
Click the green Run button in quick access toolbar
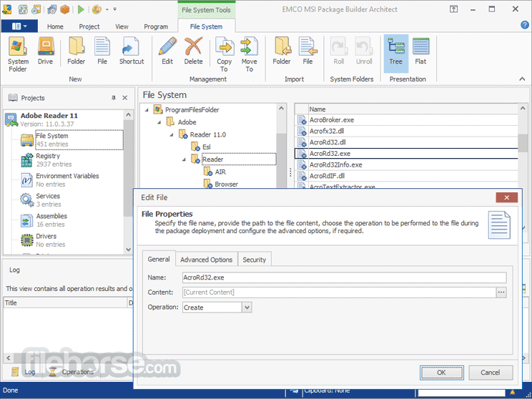tap(81, 9)
